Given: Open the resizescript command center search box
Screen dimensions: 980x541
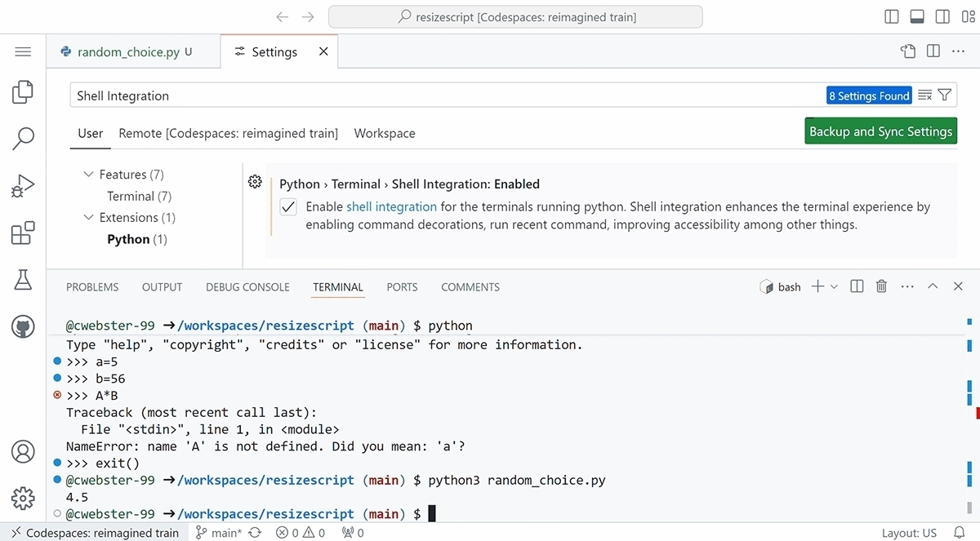Looking at the screenshot, I should (x=515, y=16).
